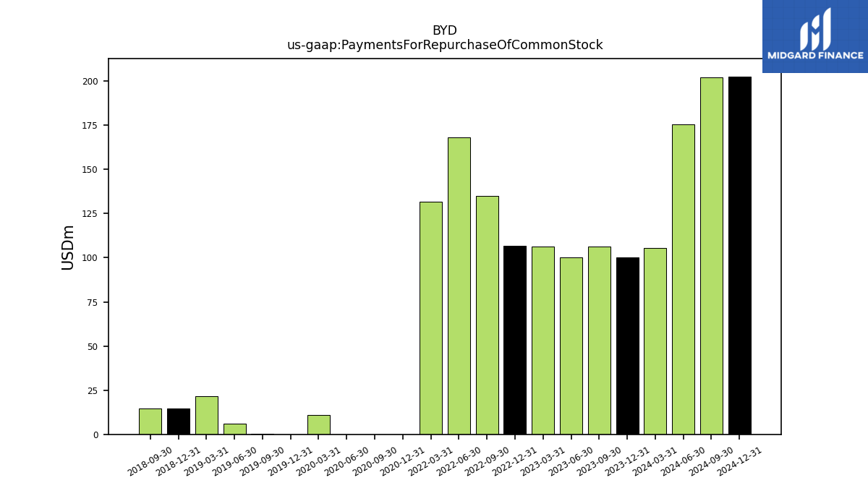Screen dimensions: 868x488
Task: Click the x-axis date label '2020-09-30'
Action: 375,461
